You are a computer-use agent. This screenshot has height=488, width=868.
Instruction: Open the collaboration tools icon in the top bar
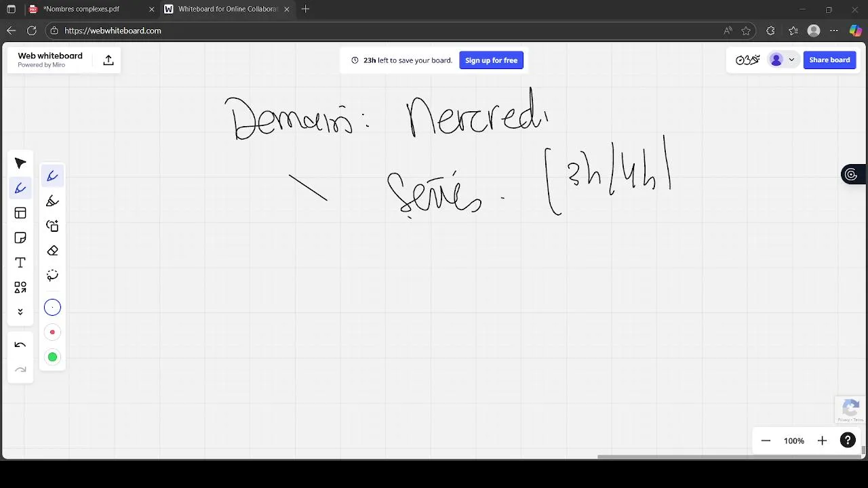[747, 60]
